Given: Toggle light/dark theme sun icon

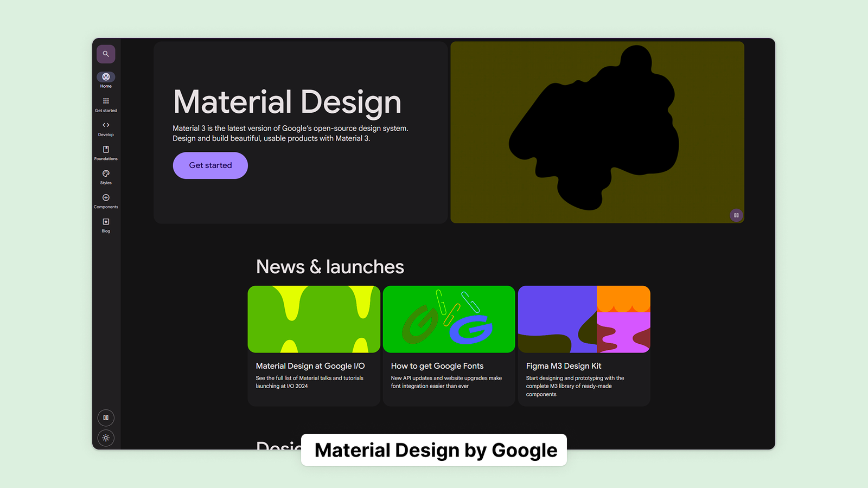Looking at the screenshot, I should coord(106,438).
